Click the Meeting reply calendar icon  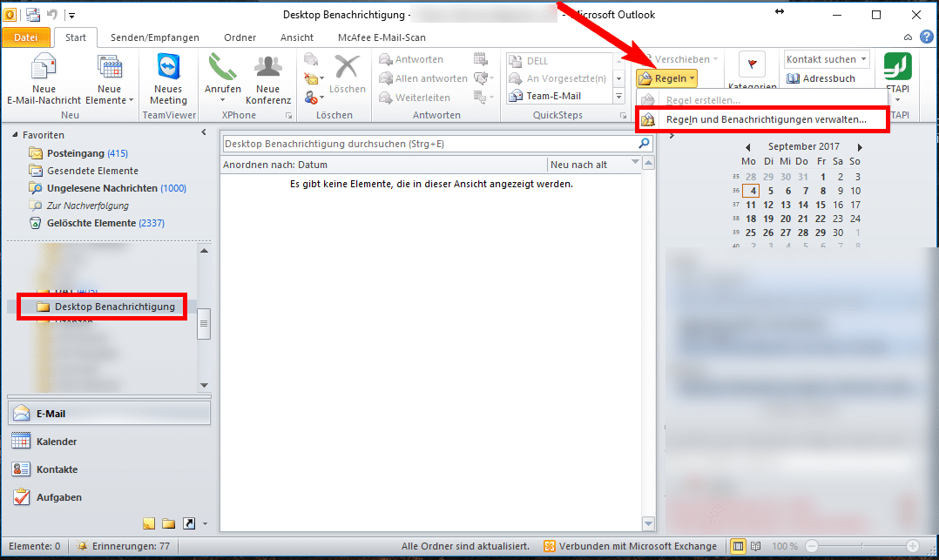click(x=480, y=58)
